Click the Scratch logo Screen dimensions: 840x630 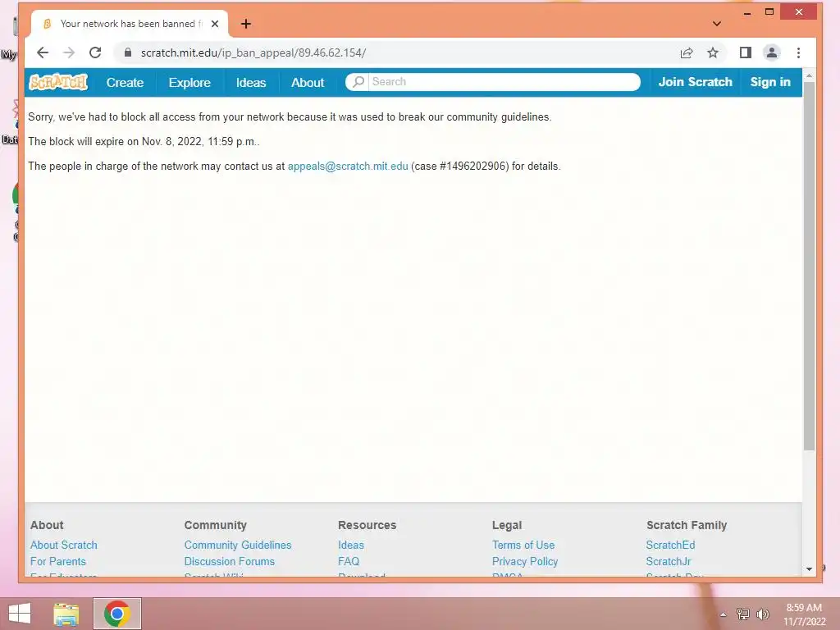tap(58, 82)
